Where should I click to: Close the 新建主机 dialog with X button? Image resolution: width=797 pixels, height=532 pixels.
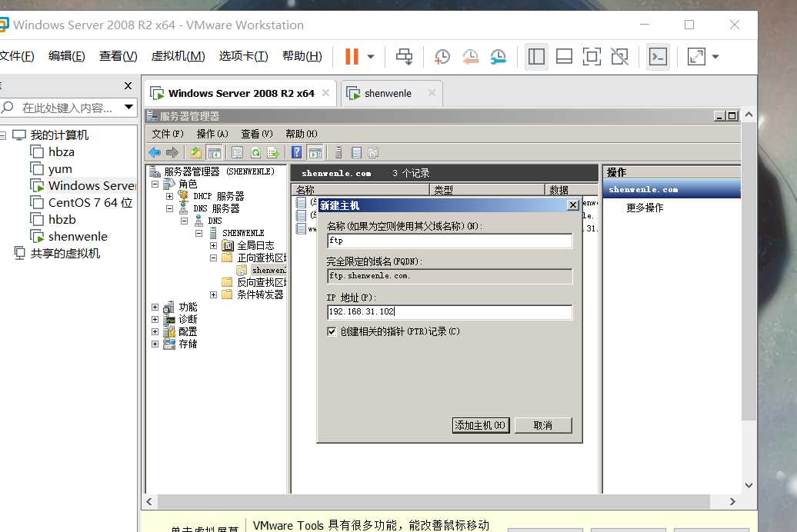(573, 204)
